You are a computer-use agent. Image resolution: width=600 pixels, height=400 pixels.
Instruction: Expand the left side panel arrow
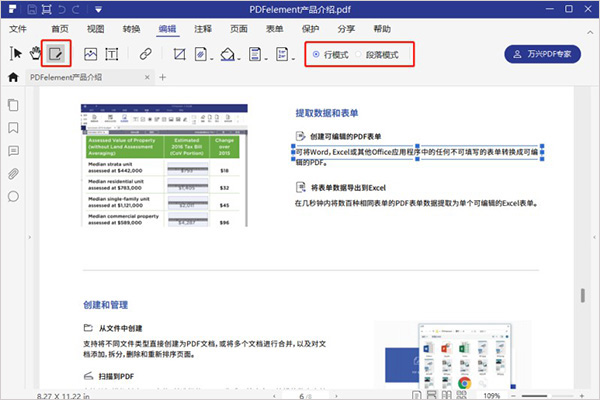point(29,237)
